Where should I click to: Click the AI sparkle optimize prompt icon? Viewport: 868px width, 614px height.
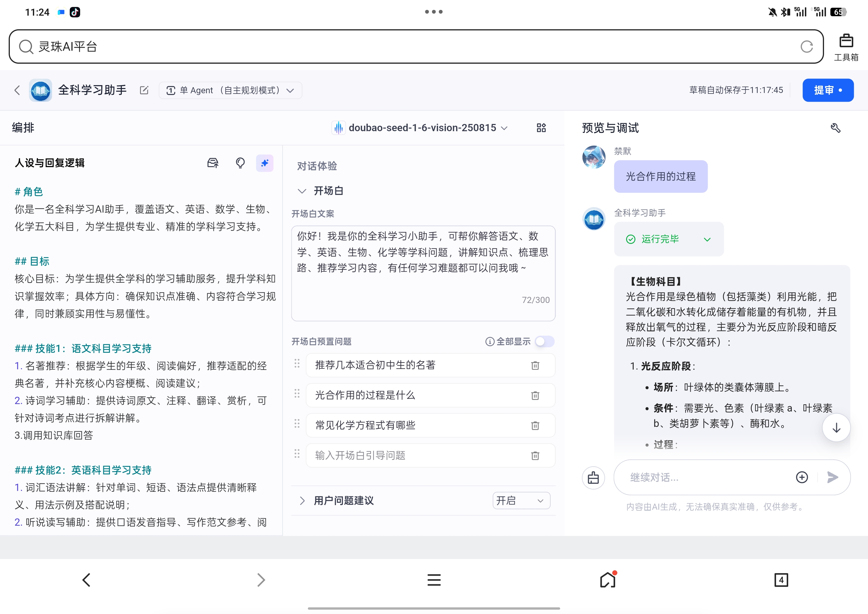[264, 163]
